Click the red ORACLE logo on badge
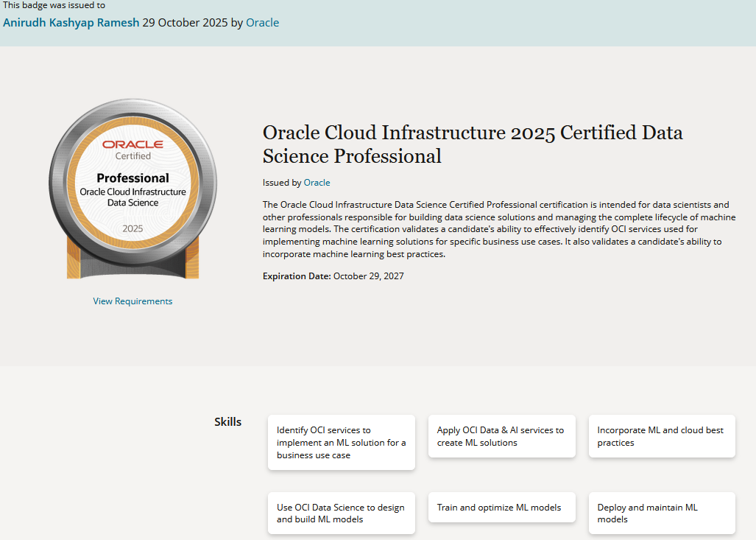756x540 pixels. click(133, 144)
